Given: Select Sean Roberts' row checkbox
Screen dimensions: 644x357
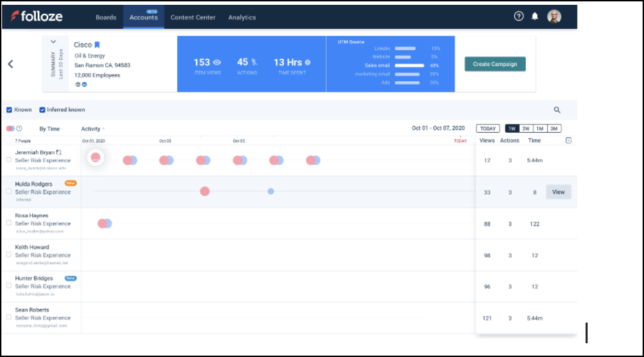Looking at the screenshot, I should 9,318.
